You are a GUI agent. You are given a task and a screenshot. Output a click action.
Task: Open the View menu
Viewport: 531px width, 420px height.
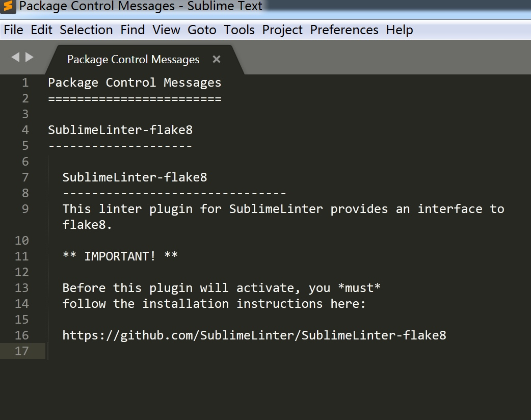[166, 30]
